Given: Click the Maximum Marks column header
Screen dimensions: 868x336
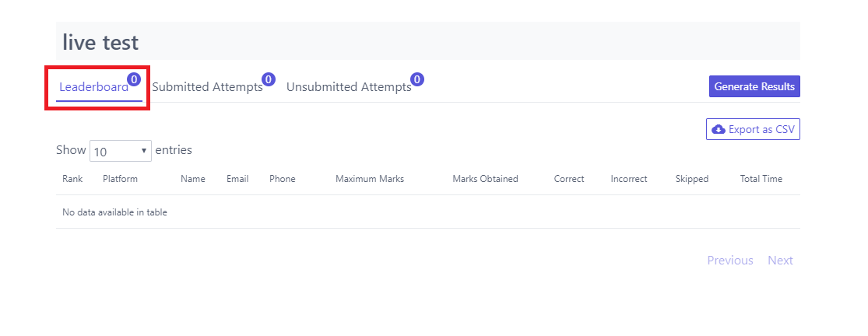Looking at the screenshot, I should pos(370,179).
